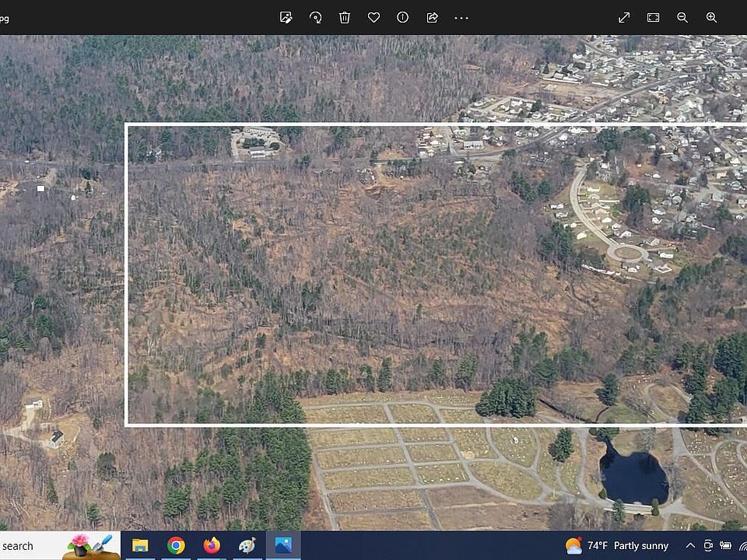Open Google Chrome

pyautogui.click(x=175, y=545)
